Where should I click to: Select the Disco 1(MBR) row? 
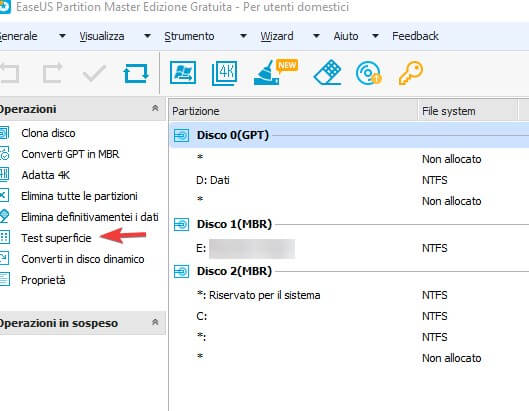tap(349, 224)
